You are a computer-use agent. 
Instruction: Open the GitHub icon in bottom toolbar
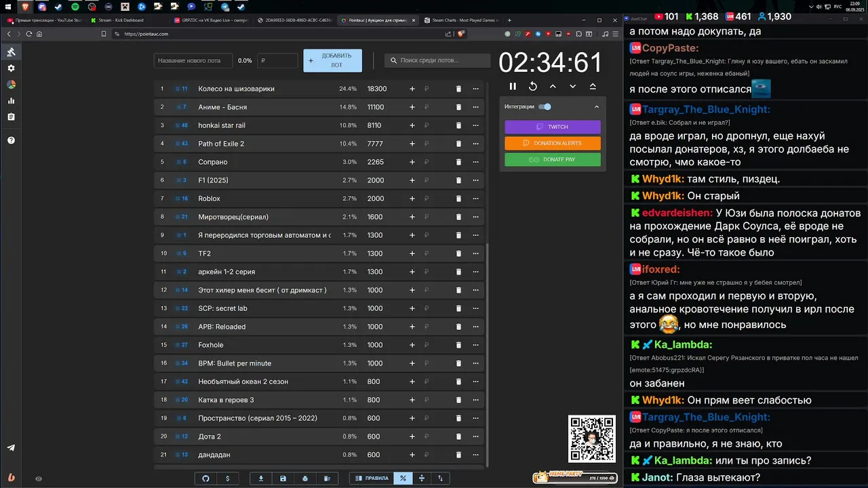206,478
